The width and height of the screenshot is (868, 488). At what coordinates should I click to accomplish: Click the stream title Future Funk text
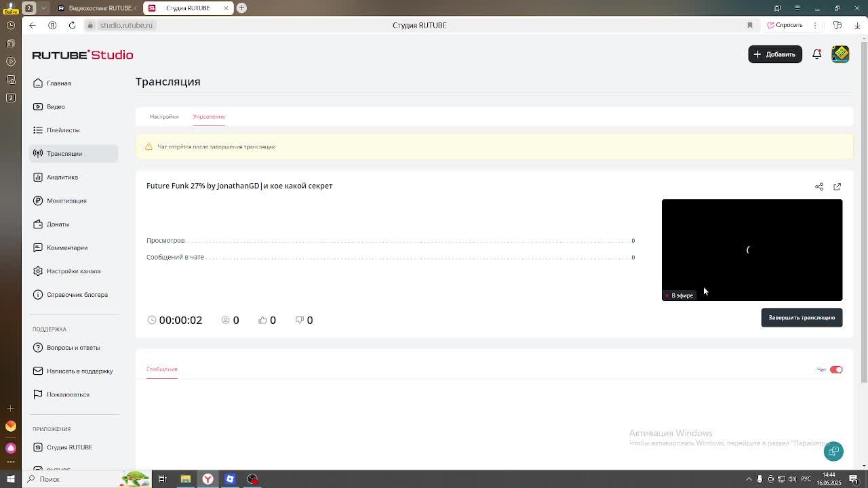(x=239, y=186)
